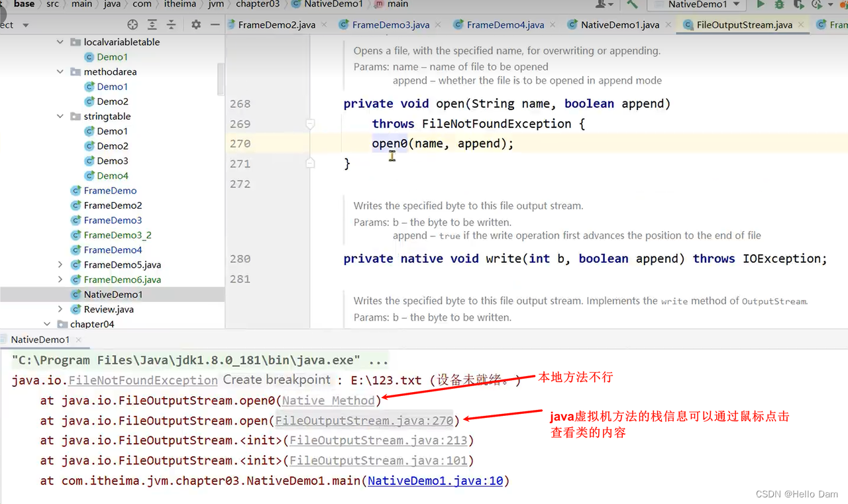This screenshot has width=848, height=504.
Task: Close the NativeDemo1.java editor tab
Action: click(x=668, y=25)
